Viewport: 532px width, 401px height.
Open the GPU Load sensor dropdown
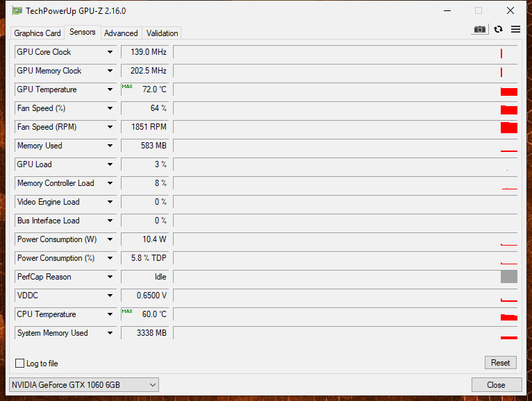click(110, 164)
